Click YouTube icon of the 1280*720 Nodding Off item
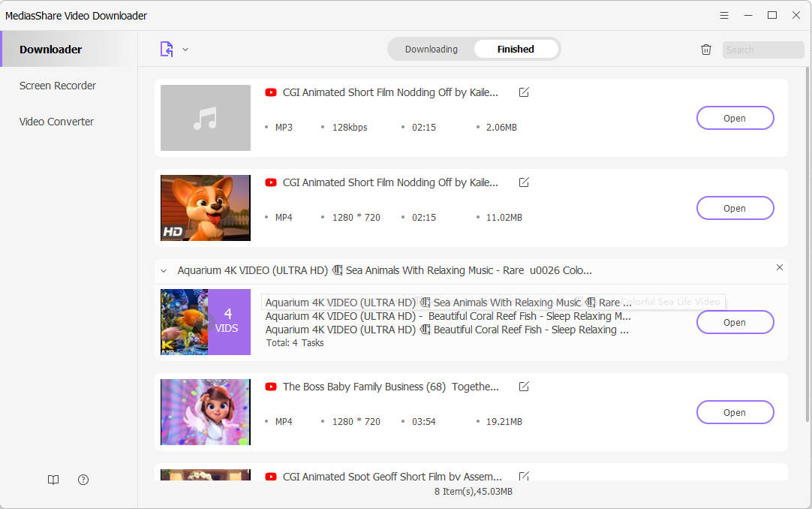 270,182
